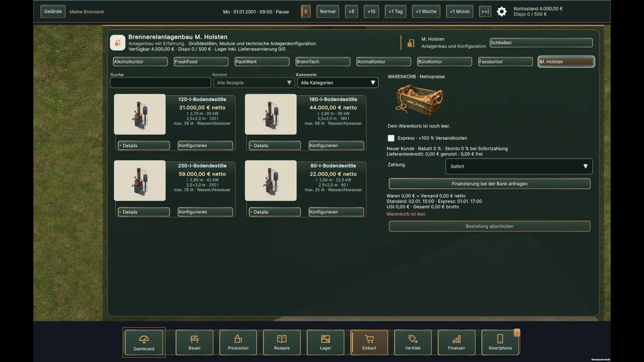Open the Zahlung Sofort dropdown
The width and height of the screenshot is (644, 362).
point(519,166)
